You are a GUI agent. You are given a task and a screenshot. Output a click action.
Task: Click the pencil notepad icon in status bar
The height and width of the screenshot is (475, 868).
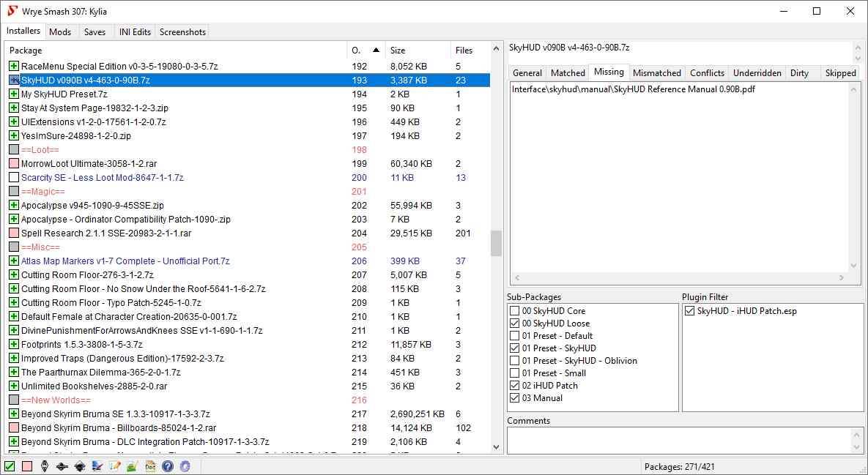click(x=115, y=466)
